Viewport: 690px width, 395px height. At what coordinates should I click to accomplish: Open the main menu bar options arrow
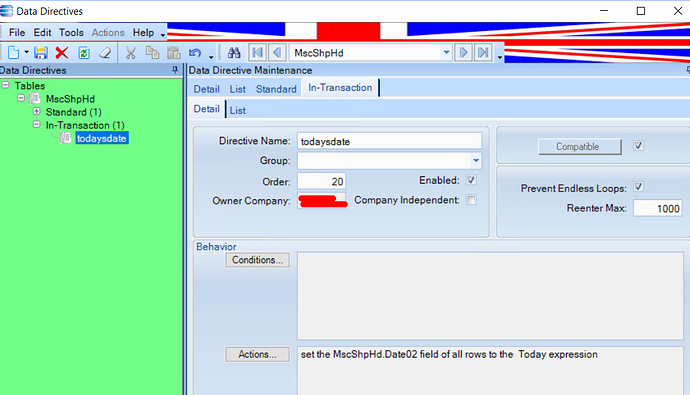[x=163, y=35]
